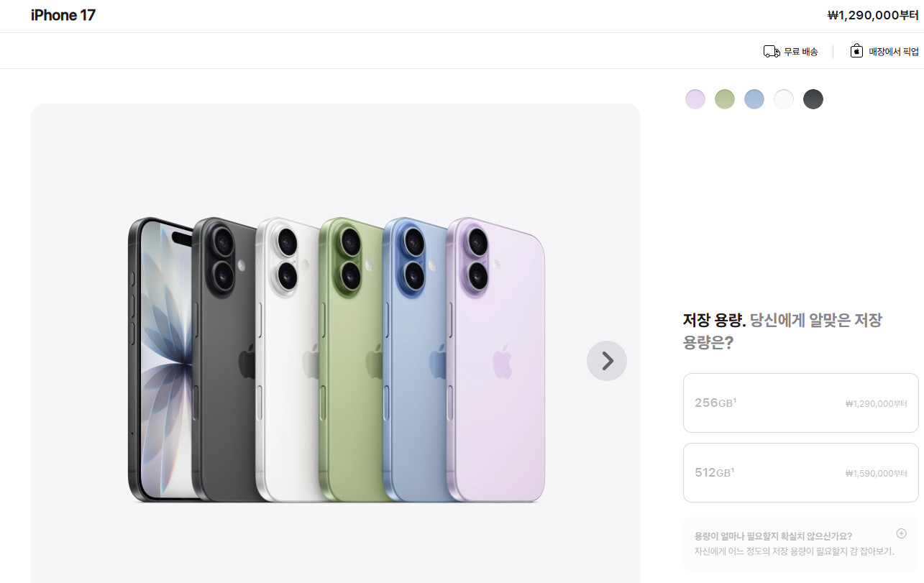Select the sage green color swatch
Viewport: 924px width, 583px height.
pos(725,99)
